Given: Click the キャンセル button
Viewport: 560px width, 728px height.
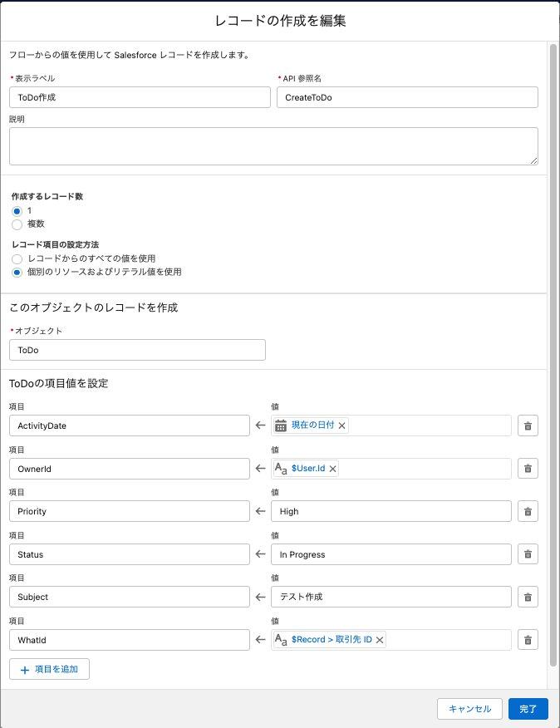Looking at the screenshot, I should [x=470, y=709].
